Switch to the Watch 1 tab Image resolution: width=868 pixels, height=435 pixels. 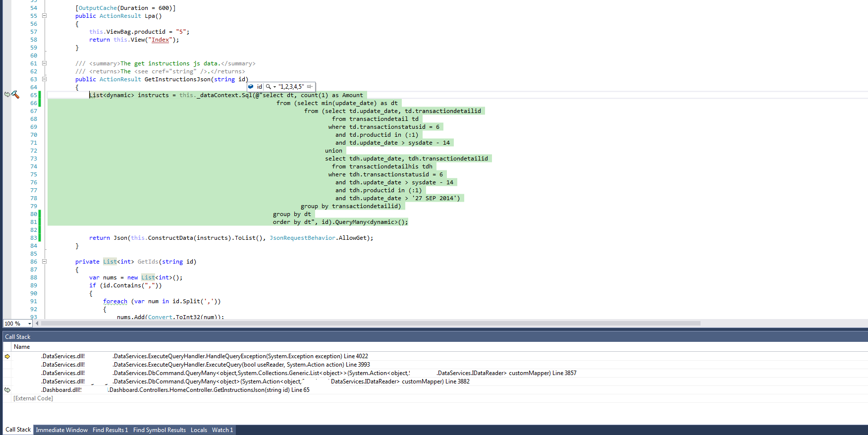click(x=222, y=430)
